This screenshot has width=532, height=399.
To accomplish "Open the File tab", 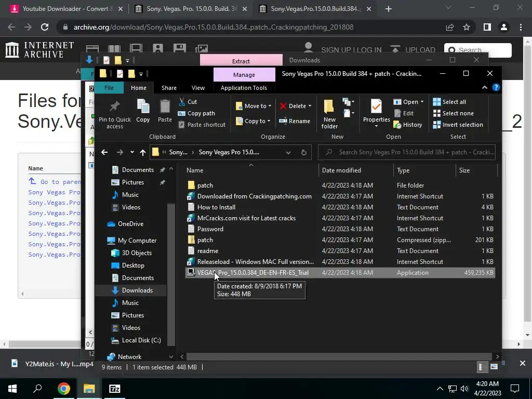I will point(109,87).
